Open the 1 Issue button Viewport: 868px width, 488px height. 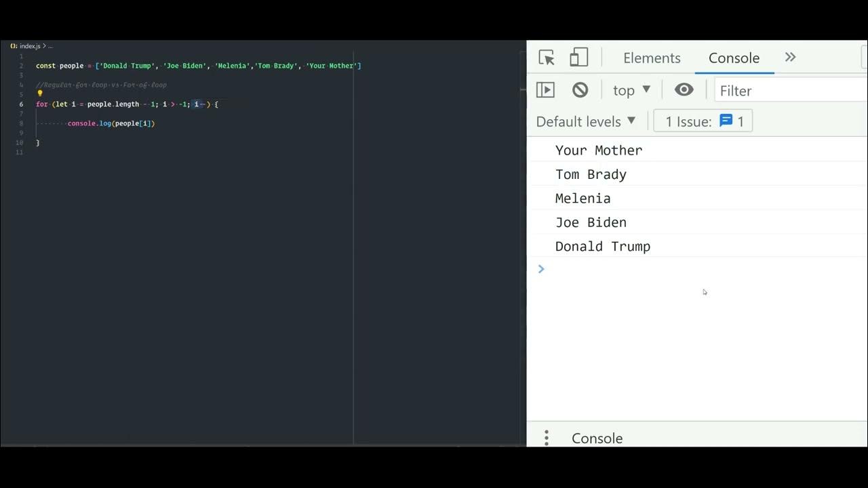pyautogui.click(x=703, y=121)
